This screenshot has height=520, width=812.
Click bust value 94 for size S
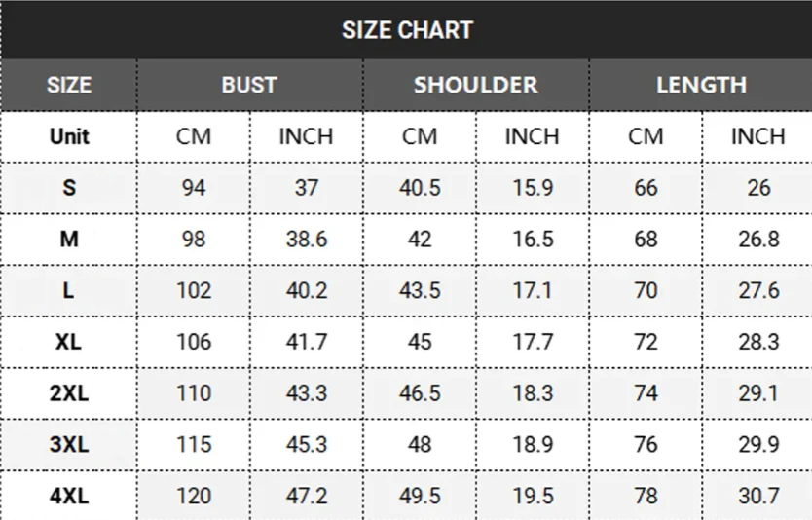click(x=194, y=188)
